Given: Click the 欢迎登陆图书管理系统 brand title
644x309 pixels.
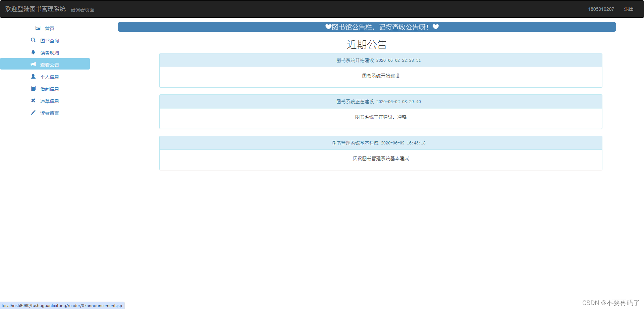Looking at the screenshot, I should click(36, 9).
